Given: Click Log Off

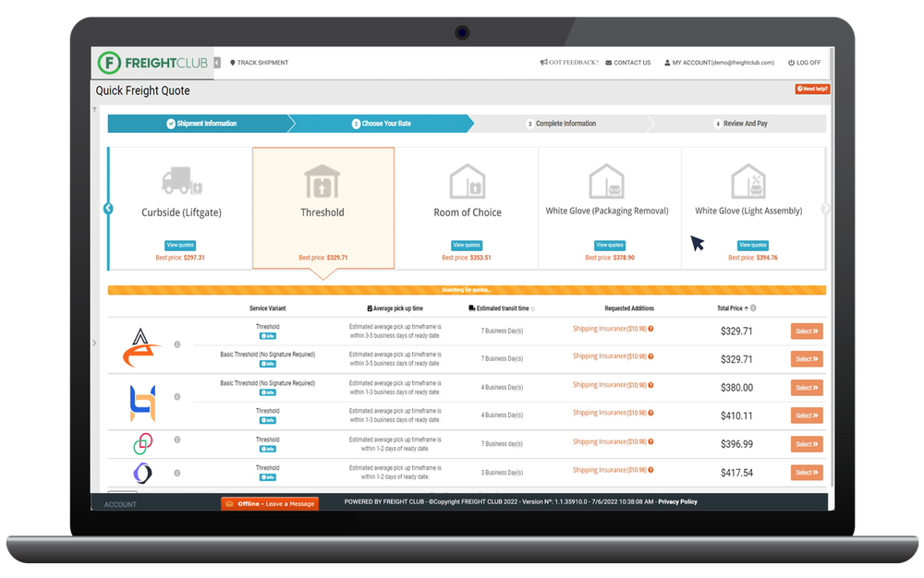Looking at the screenshot, I should pos(805,63).
